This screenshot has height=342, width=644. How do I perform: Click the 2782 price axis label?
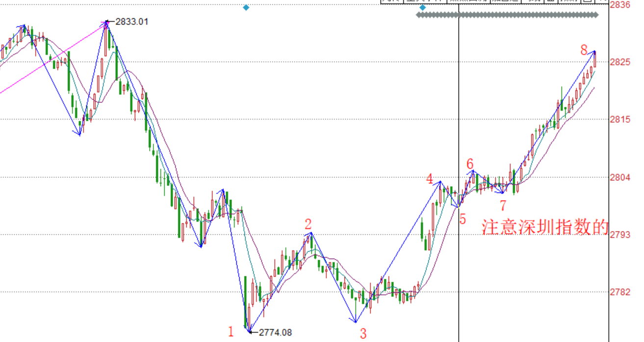pos(619,292)
